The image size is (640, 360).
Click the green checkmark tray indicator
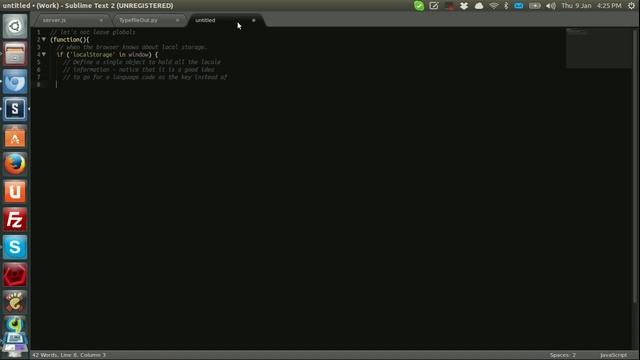pos(419,6)
